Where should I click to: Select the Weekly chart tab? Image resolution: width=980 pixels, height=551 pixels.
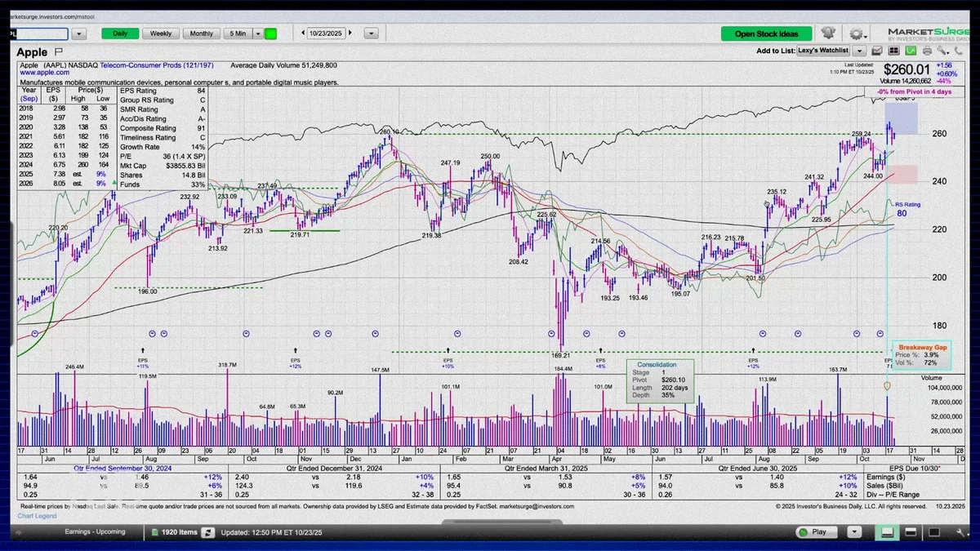pos(161,33)
